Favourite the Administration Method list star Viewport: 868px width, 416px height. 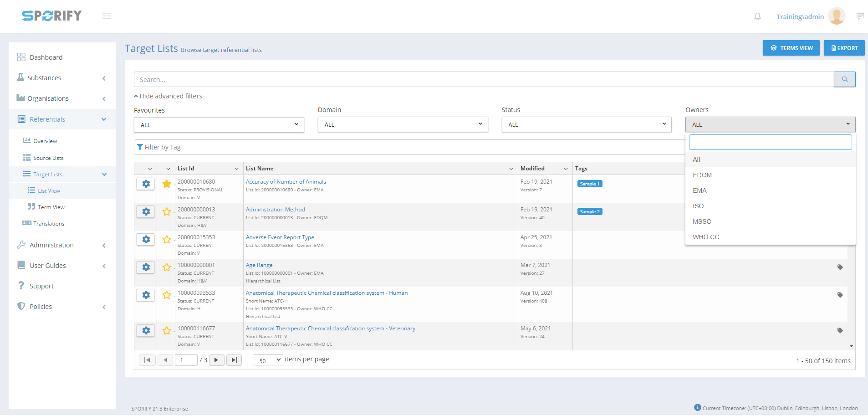point(167,211)
